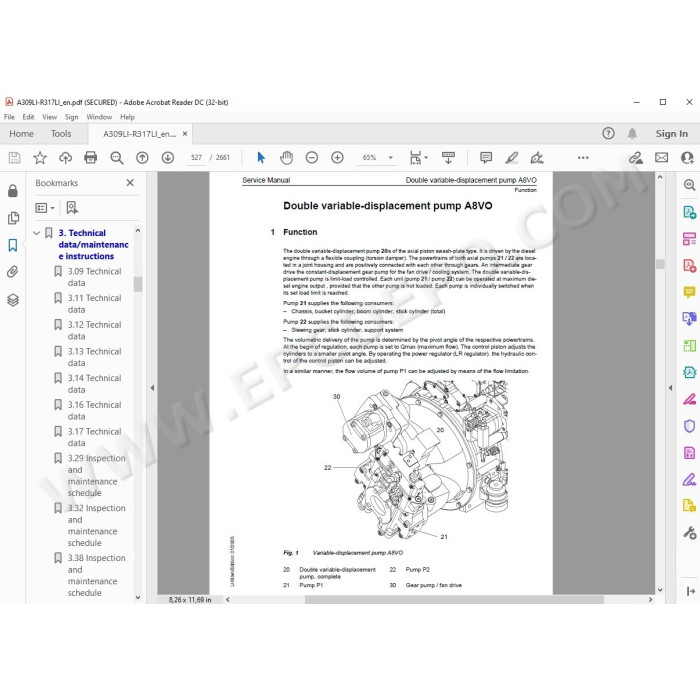Viewport: 700px width, 700px height.
Task: Expand the right pane arrow icon at bottom
Action: point(691,591)
